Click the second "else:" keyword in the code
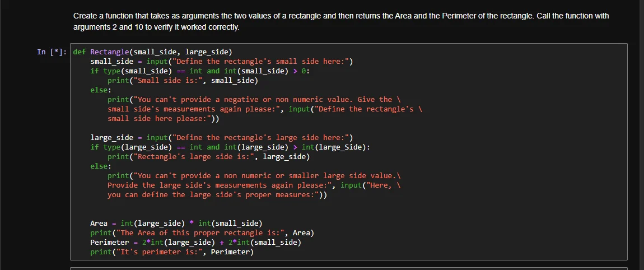 click(101, 166)
